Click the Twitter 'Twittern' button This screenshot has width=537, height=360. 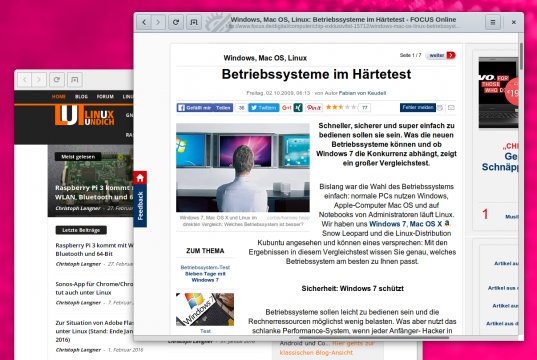263,108
